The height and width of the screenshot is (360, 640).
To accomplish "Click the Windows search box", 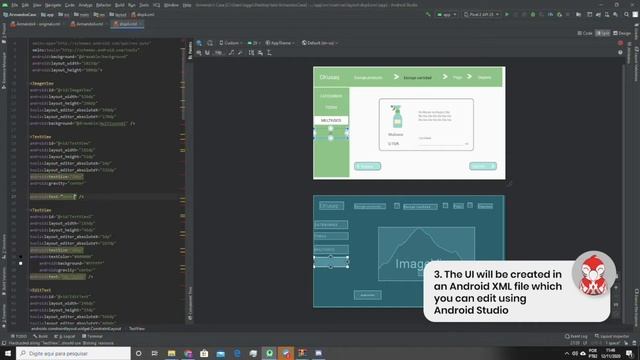I will (x=73, y=353).
